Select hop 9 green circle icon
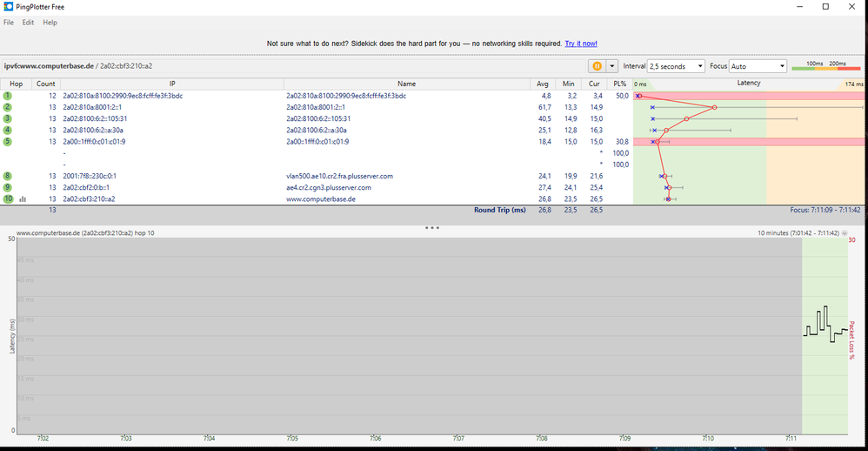 click(7, 187)
